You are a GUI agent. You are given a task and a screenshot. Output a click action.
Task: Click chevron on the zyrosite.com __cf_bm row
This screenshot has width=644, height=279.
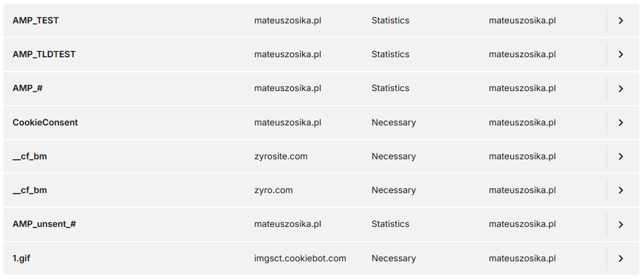click(x=621, y=156)
